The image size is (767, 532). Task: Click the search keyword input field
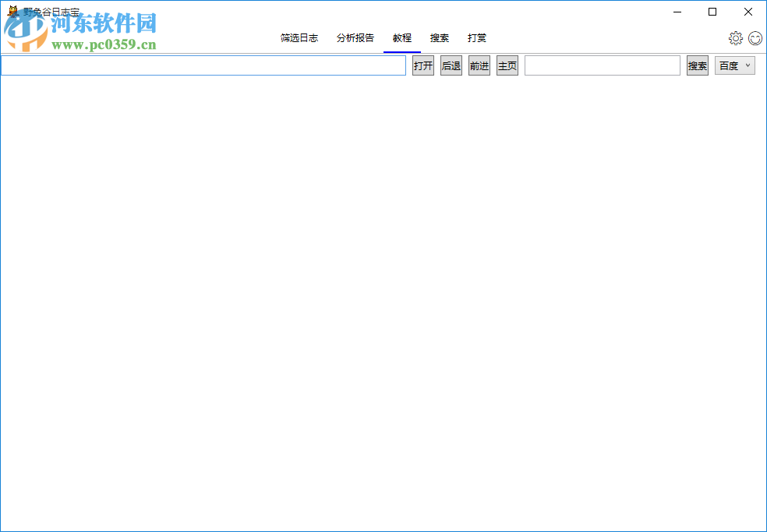(x=602, y=65)
